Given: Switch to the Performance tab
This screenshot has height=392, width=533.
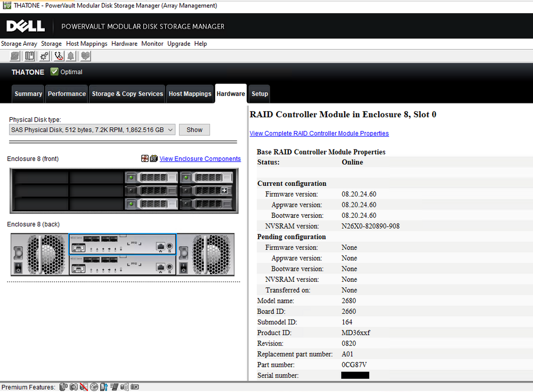Looking at the screenshot, I should [67, 94].
